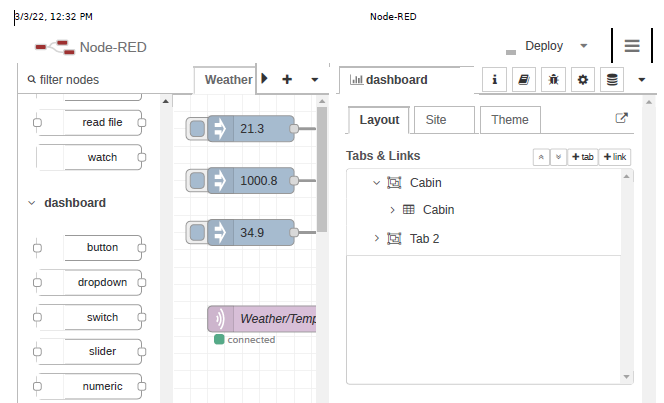The height and width of the screenshot is (403, 664).
Task: Click the 1000.8 node output port
Action: pyautogui.click(x=294, y=181)
